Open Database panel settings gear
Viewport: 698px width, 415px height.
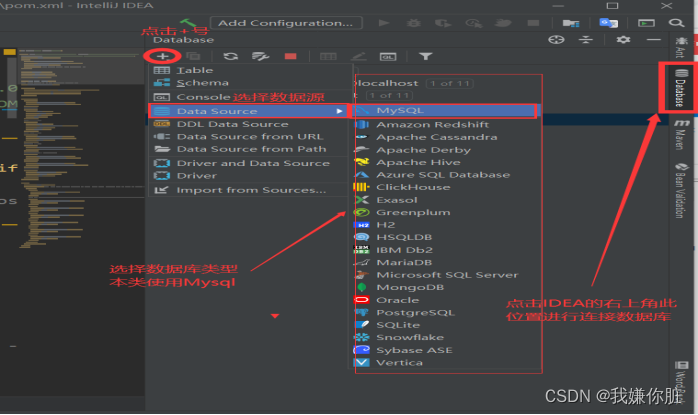tap(623, 40)
